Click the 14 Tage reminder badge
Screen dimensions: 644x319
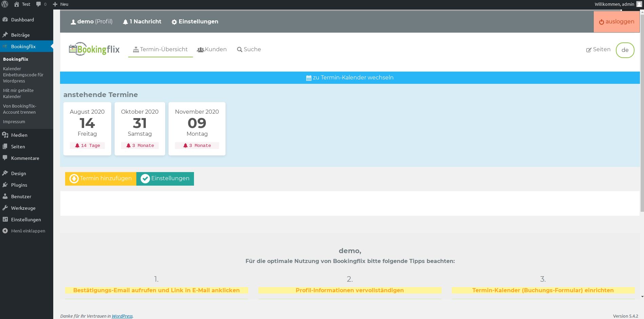pos(87,145)
